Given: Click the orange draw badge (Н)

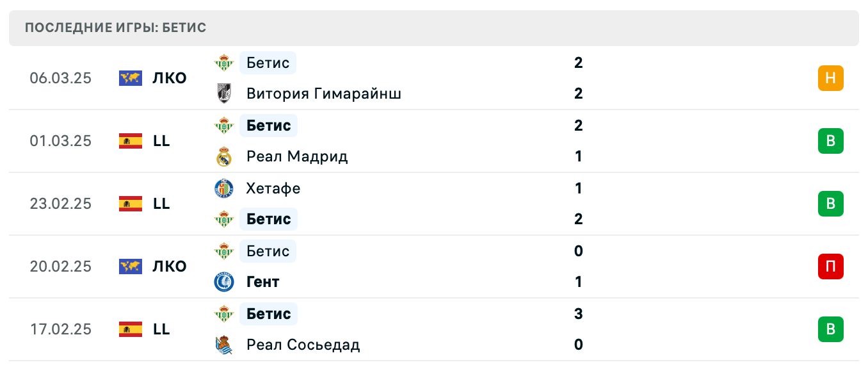Looking at the screenshot, I should tap(830, 78).
